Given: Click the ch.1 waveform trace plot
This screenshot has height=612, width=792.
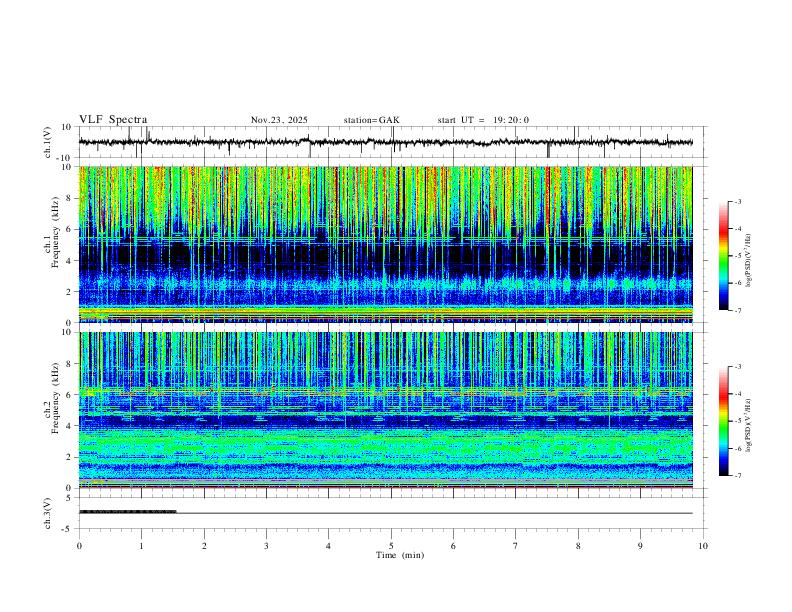Looking at the screenshot, I should click(393, 142).
